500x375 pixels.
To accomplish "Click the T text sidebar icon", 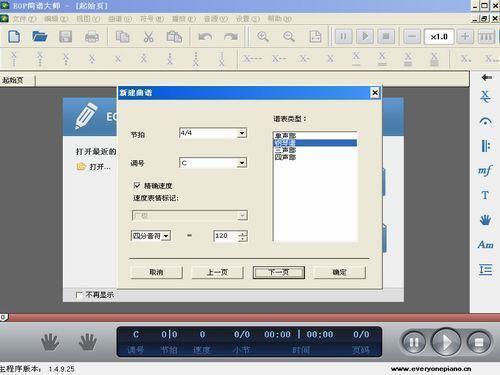I will [485, 195].
